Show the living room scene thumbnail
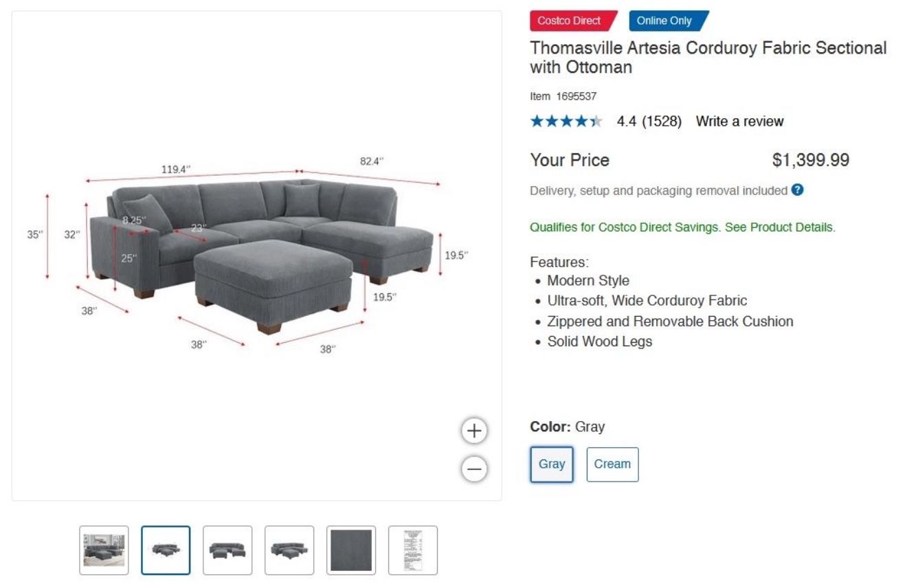 coord(104,550)
